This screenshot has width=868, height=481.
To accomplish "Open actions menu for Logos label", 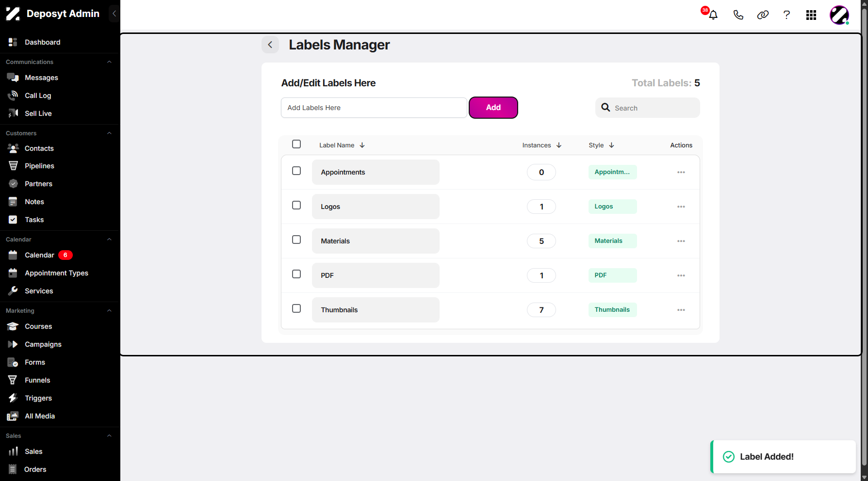I will pos(681,207).
